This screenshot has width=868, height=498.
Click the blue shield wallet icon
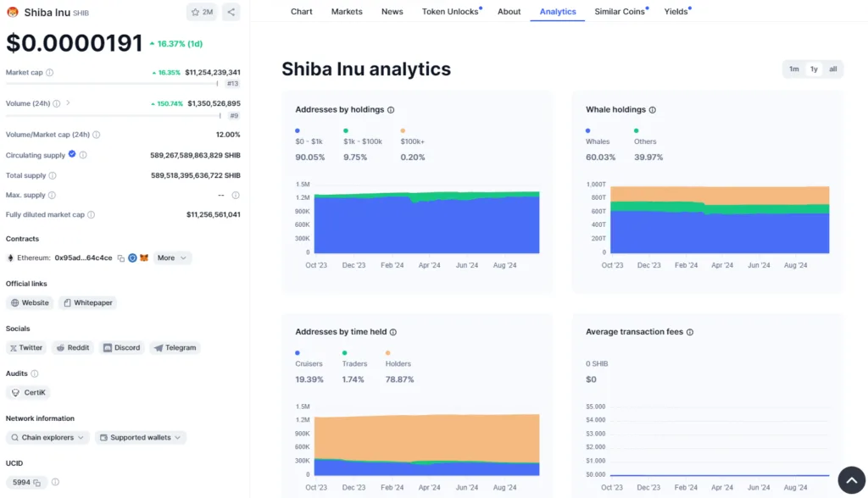tap(132, 257)
